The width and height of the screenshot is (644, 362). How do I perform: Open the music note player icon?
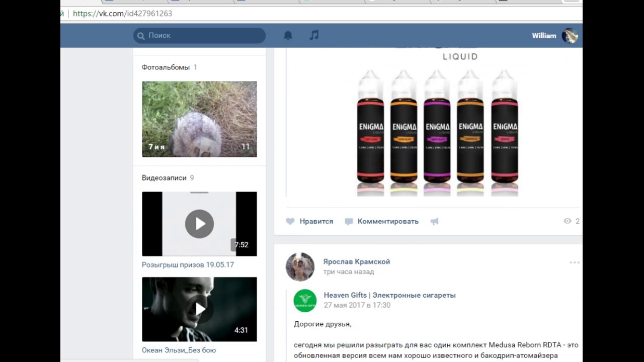coord(314,35)
